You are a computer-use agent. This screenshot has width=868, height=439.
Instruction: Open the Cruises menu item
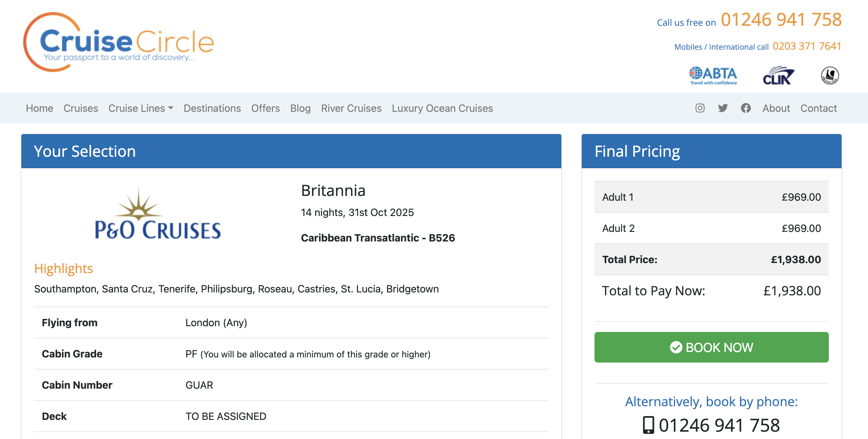point(81,108)
